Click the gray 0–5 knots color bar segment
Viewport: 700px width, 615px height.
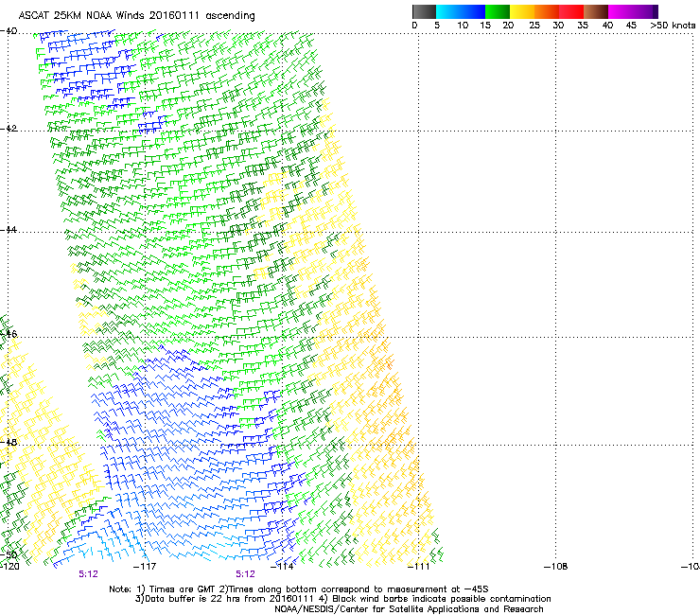(425, 11)
